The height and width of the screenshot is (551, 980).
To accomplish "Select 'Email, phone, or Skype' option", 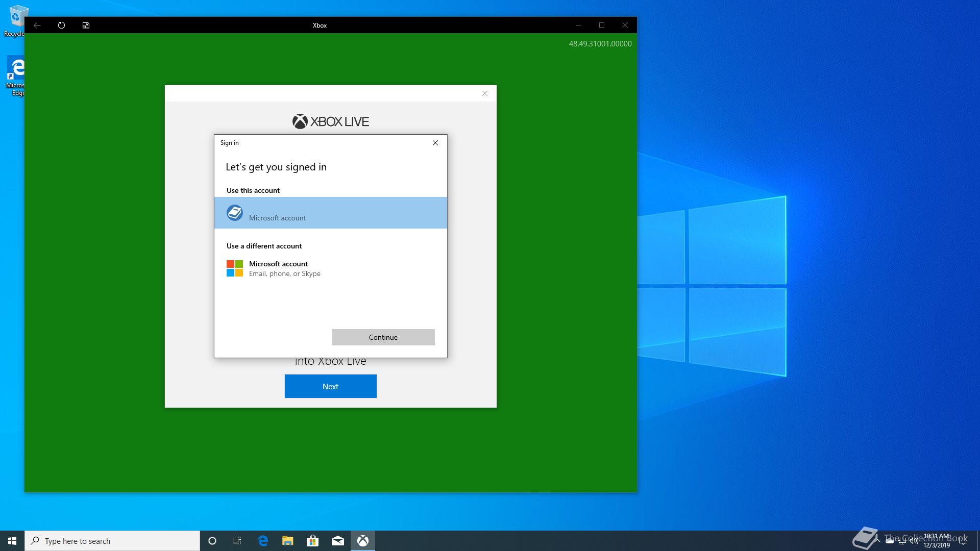I will click(285, 273).
